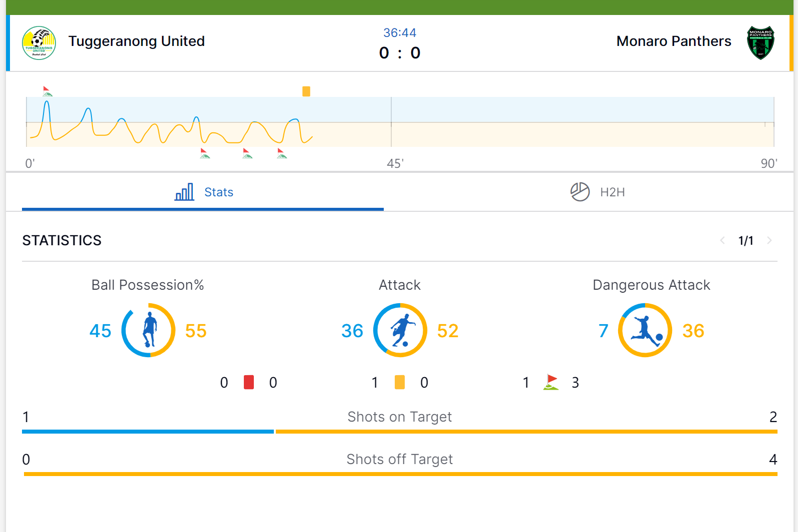Image resolution: width=798 pixels, height=532 pixels.
Task: Open the Stats tab
Action: click(203, 192)
